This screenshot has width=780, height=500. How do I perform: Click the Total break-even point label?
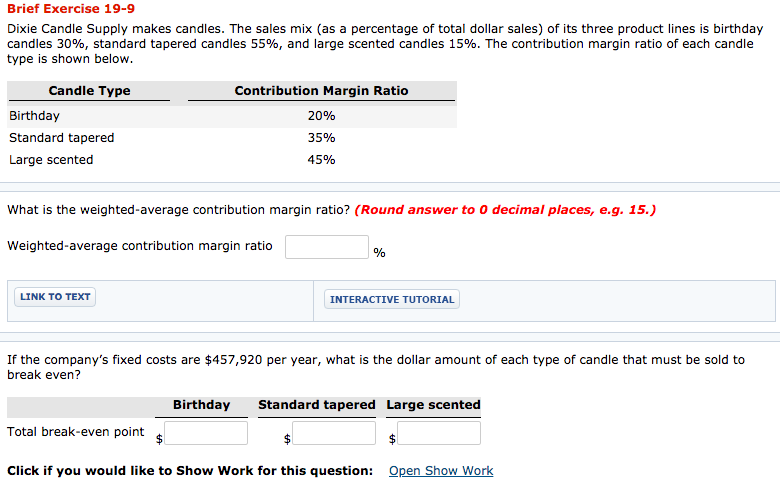[75, 432]
